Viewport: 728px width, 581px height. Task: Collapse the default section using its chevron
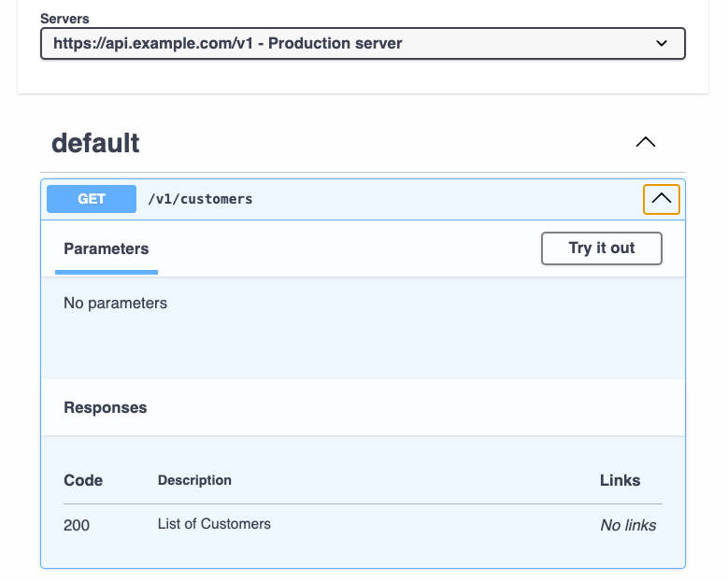tap(645, 143)
